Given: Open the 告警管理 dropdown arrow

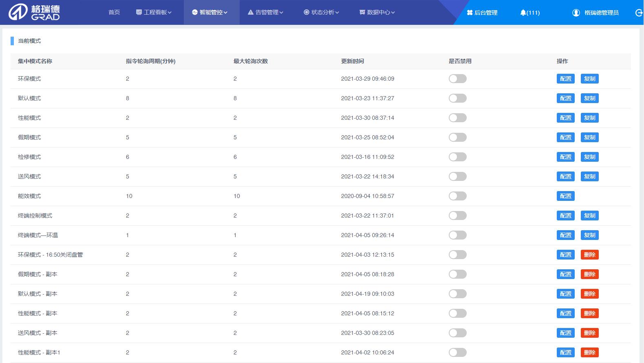Looking at the screenshot, I should click(281, 13).
